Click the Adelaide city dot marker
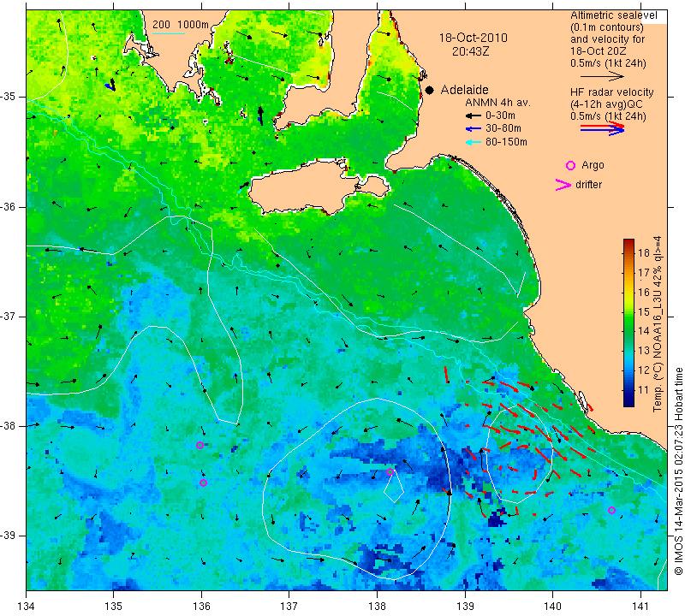This screenshot has width=685, height=616. (x=430, y=90)
